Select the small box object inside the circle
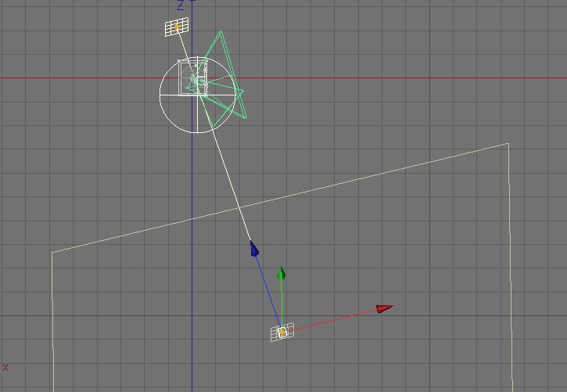Image resolution: width=567 pixels, height=392 pixels. (x=193, y=77)
